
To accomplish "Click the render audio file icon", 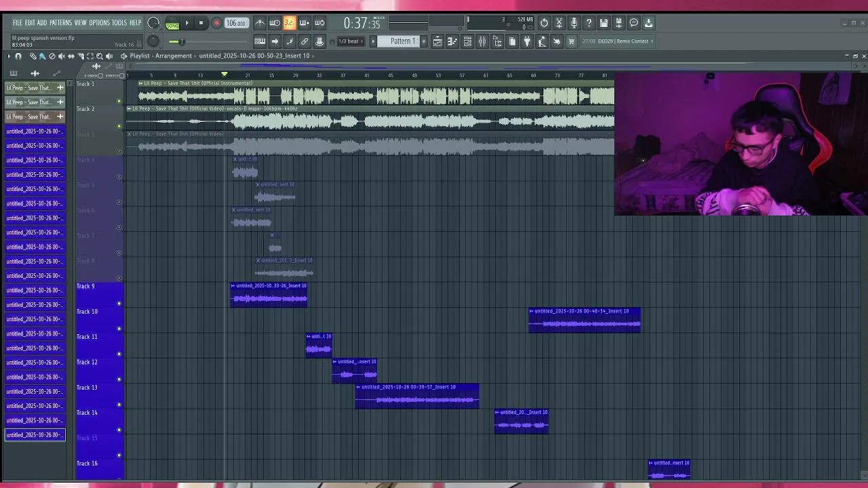I will pyautogui.click(x=618, y=22).
